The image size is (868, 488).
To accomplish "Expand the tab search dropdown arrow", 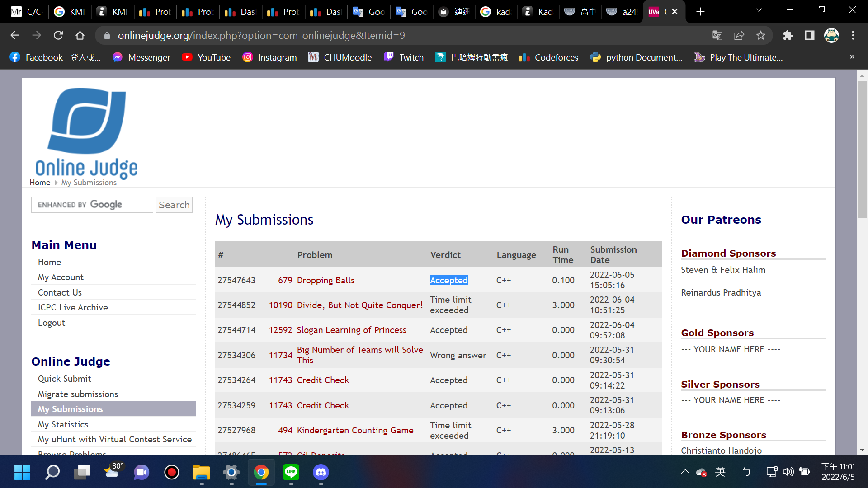I will coord(759,10).
